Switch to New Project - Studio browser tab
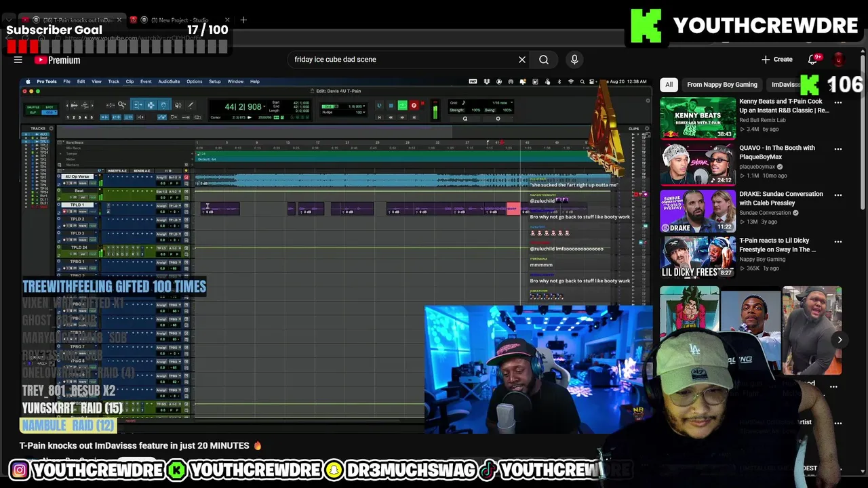Image resolution: width=868 pixels, height=488 pixels. [180, 20]
